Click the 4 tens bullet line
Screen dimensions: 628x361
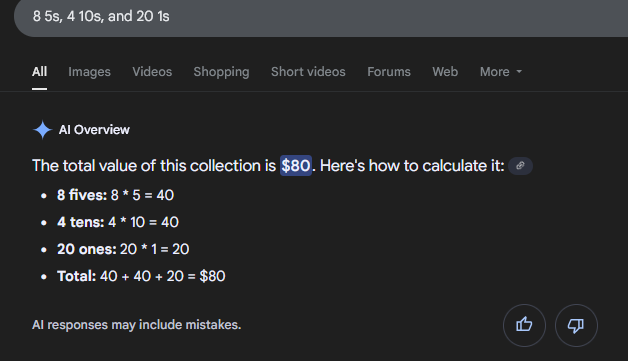tap(118, 222)
